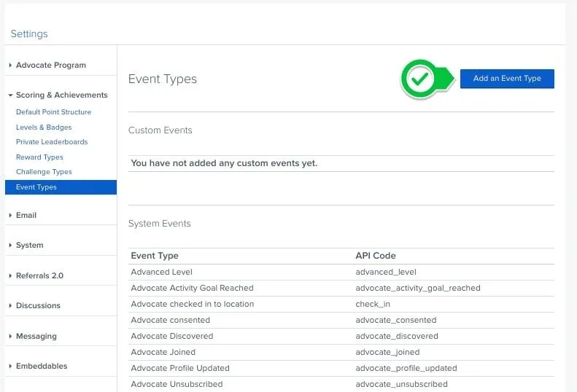Click the Add an Event Type button

(x=507, y=79)
